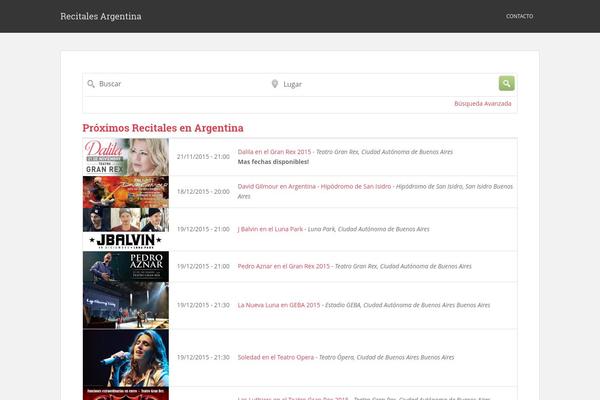
Task: Open the Soledad singer thumbnail
Action: coord(126,358)
